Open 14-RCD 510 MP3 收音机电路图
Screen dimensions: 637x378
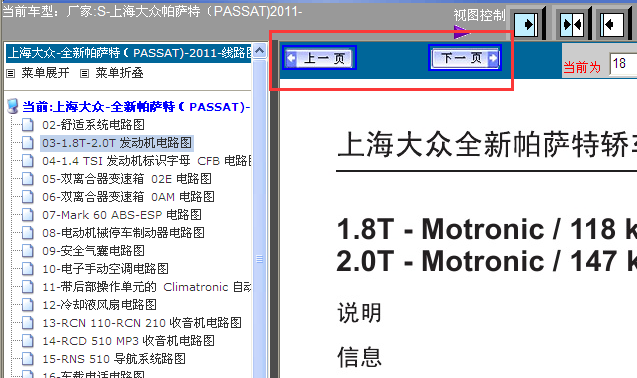click(128, 341)
